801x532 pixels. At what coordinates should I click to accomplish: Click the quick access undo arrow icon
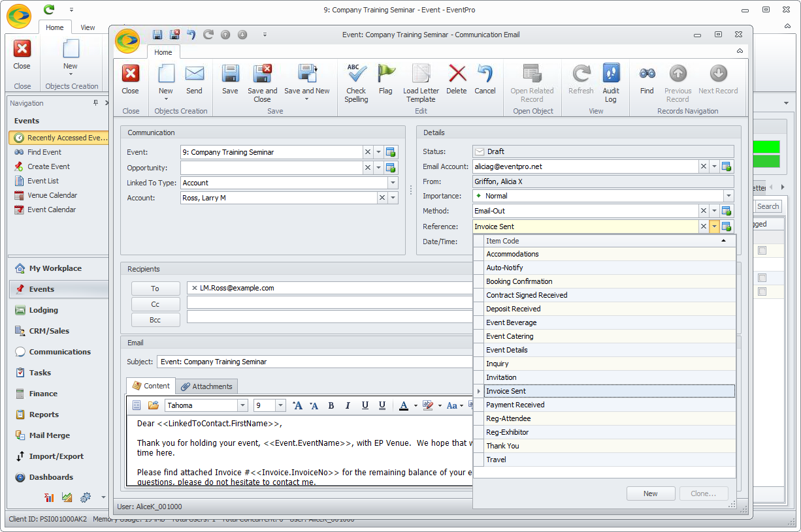[191, 35]
